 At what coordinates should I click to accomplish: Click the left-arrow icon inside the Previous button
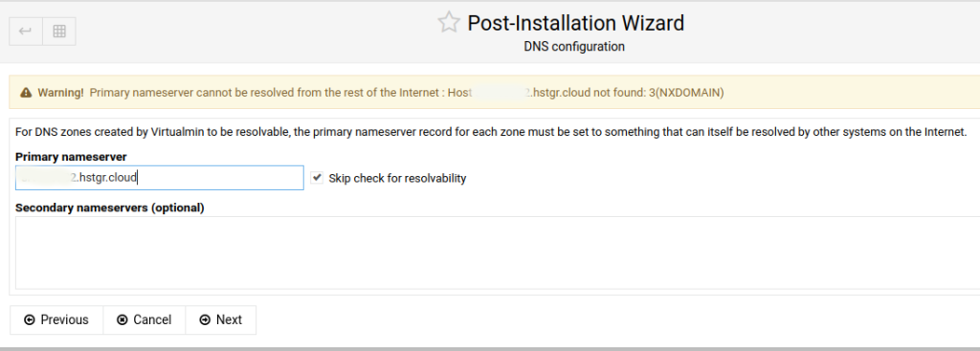(x=30, y=319)
